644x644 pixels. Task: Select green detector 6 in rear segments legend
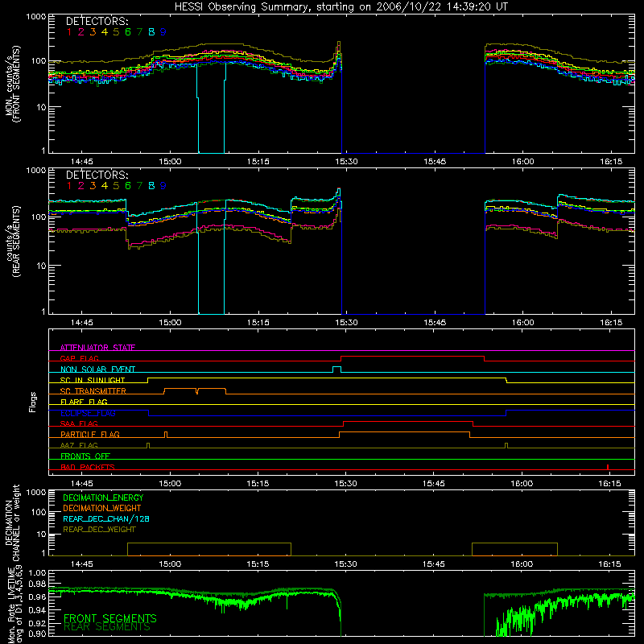tap(128, 186)
